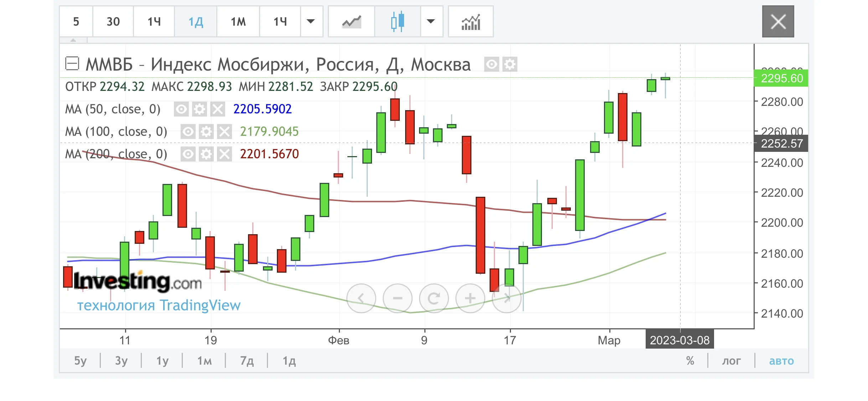
Task: Enable the лог scale option
Action: click(731, 361)
